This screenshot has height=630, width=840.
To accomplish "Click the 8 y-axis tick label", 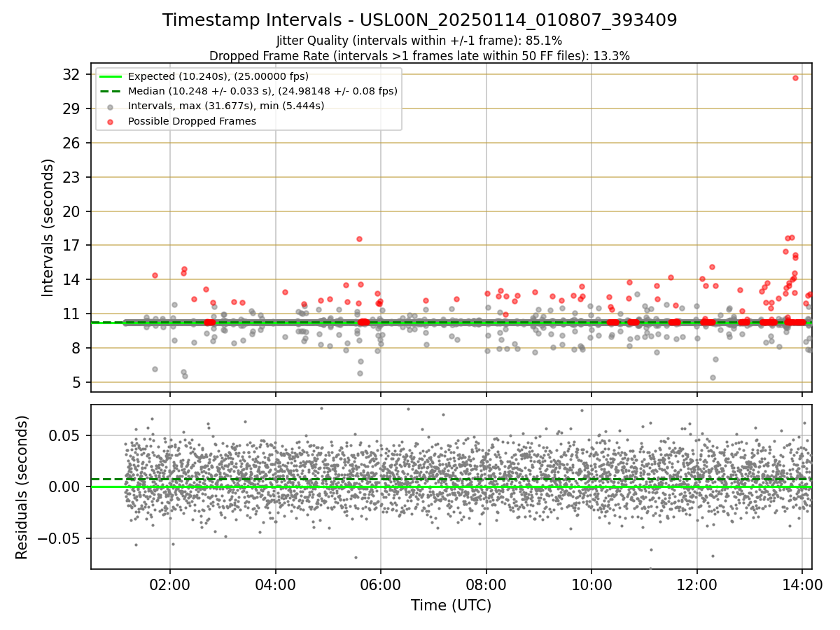I will (76, 348).
